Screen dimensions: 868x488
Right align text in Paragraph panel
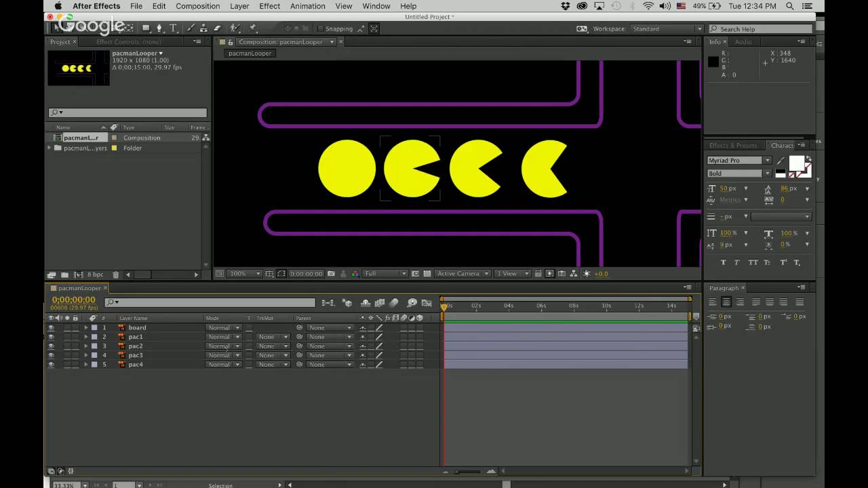coord(740,302)
